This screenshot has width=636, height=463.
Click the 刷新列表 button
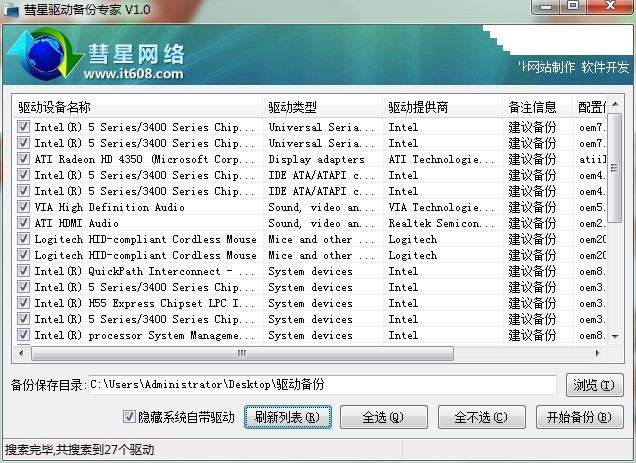[286, 417]
